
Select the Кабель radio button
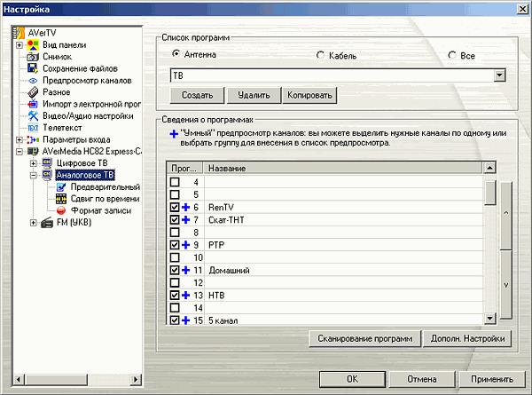point(321,55)
